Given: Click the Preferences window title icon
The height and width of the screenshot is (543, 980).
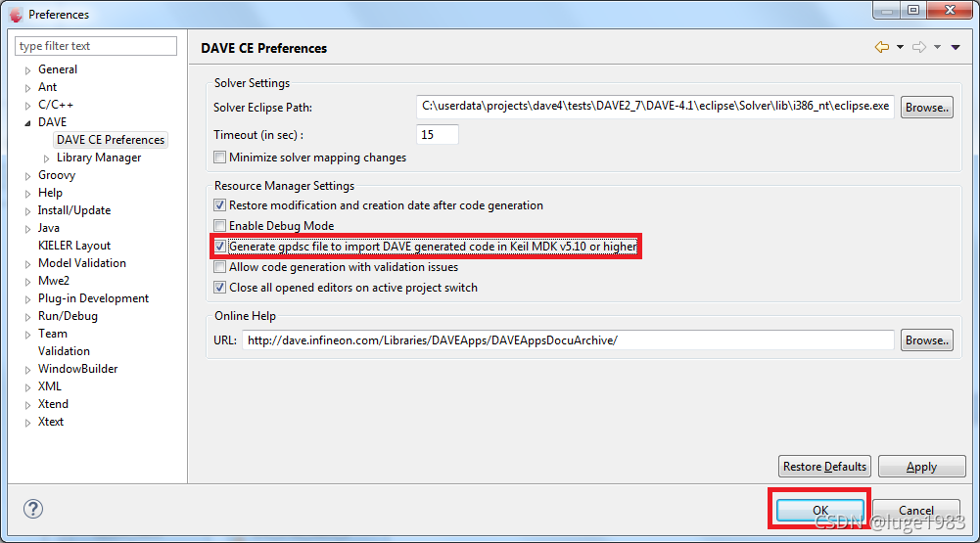Looking at the screenshot, I should [16, 15].
